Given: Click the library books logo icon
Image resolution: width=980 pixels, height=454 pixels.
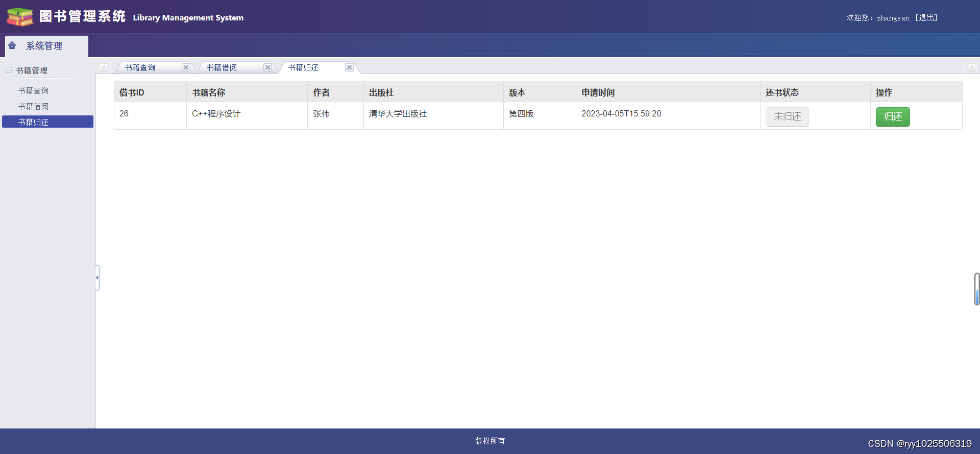Looking at the screenshot, I should coord(20,17).
